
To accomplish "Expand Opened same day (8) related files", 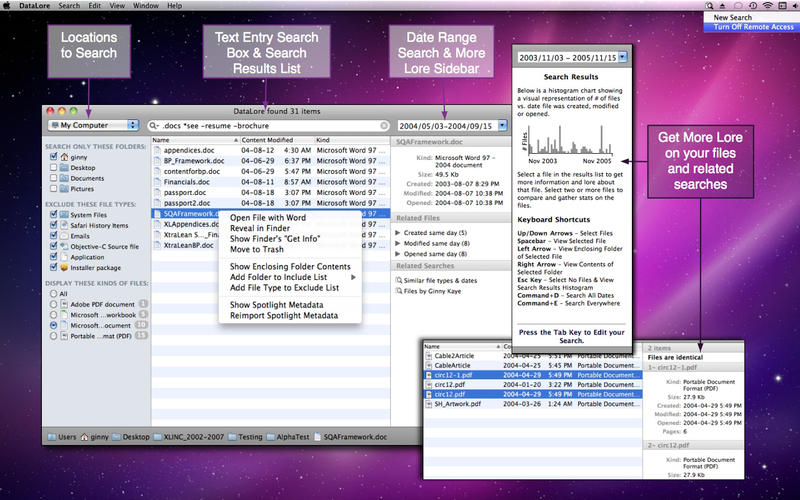I will 398,254.
